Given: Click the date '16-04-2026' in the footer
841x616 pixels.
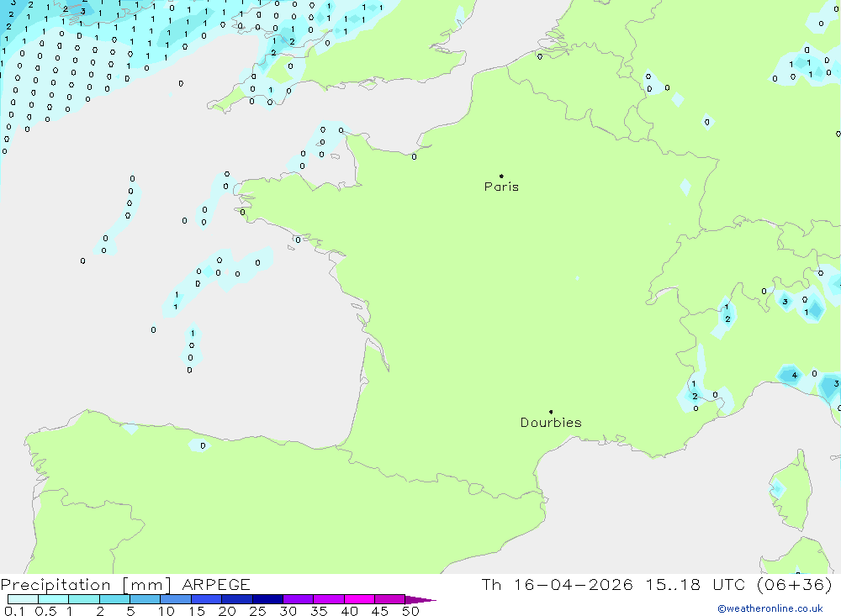Looking at the screenshot, I should (x=574, y=584).
